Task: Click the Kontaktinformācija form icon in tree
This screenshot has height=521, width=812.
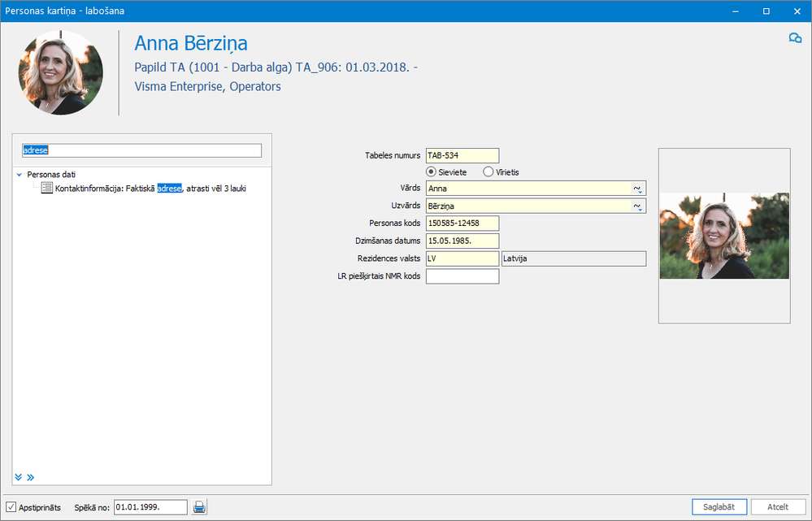Action: [x=47, y=189]
